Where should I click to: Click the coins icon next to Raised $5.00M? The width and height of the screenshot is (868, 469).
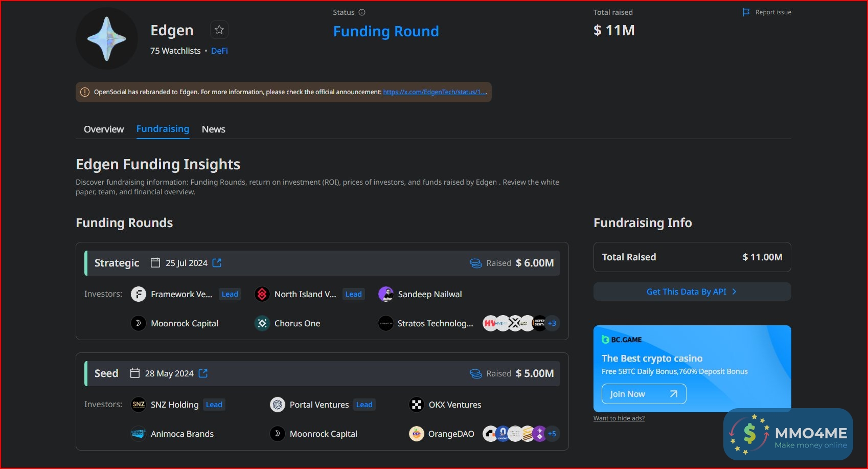tap(476, 374)
